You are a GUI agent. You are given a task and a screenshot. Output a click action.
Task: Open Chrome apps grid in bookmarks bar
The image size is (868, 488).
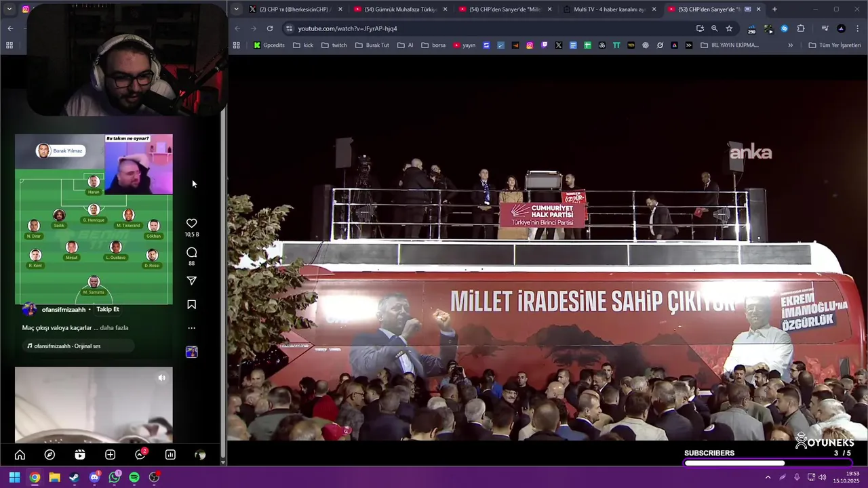click(236, 45)
